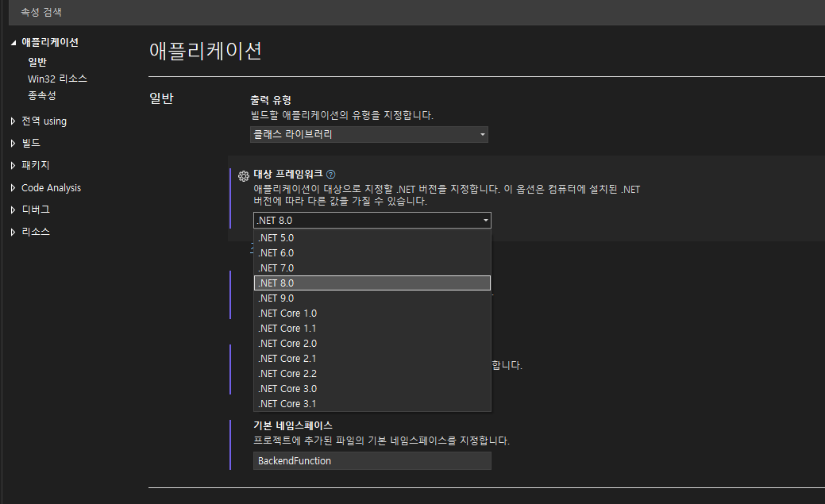Viewport: 825px width, 504px height.
Task: Select .NET 5.0 from the framework list
Action: tap(372, 238)
